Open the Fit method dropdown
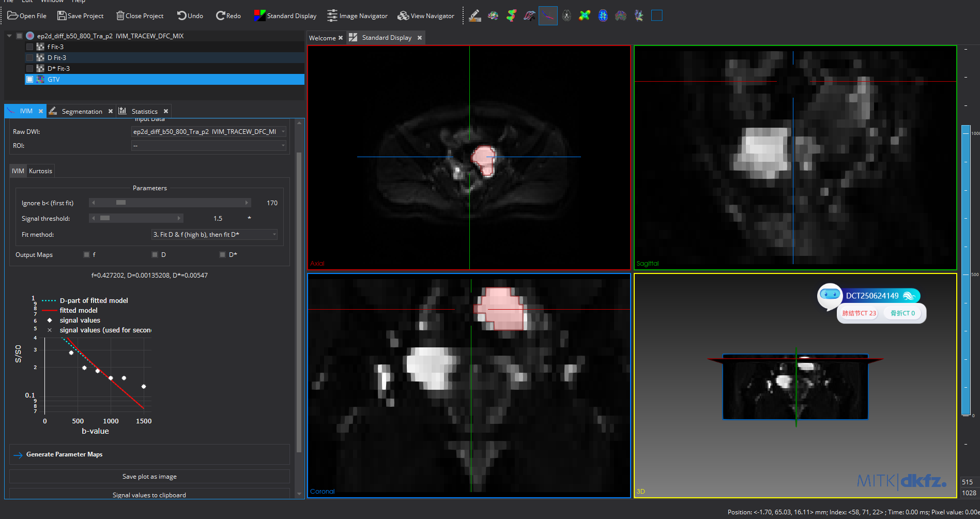980x519 pixels. point(214,235)
